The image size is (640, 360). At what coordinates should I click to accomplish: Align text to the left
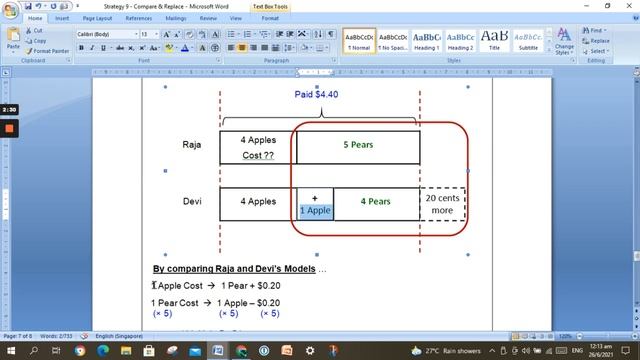click(x=231, y=48)
